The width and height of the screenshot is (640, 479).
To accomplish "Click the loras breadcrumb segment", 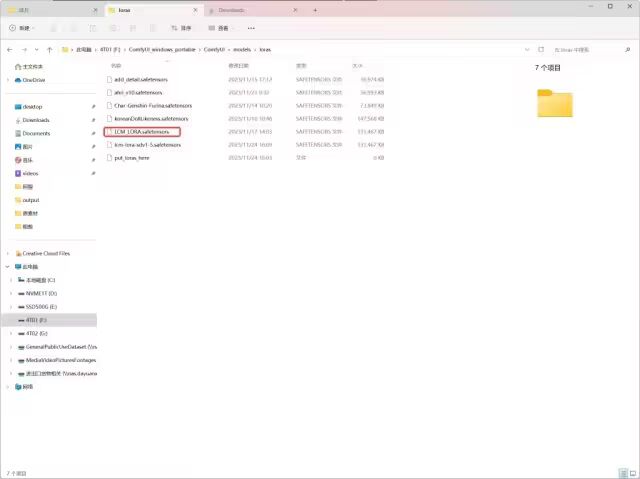I will pyautogui.click(x=265, y=50).
